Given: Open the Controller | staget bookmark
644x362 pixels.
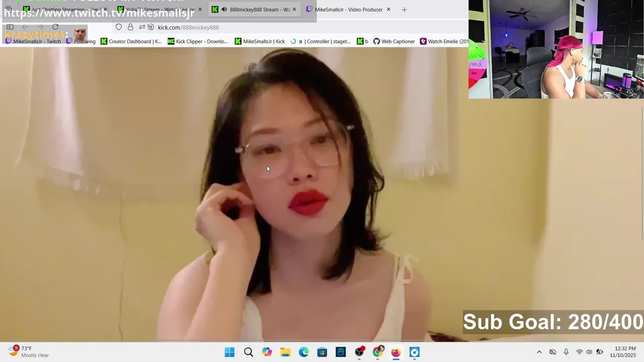Looking at the screenshot, I should 320,41.
